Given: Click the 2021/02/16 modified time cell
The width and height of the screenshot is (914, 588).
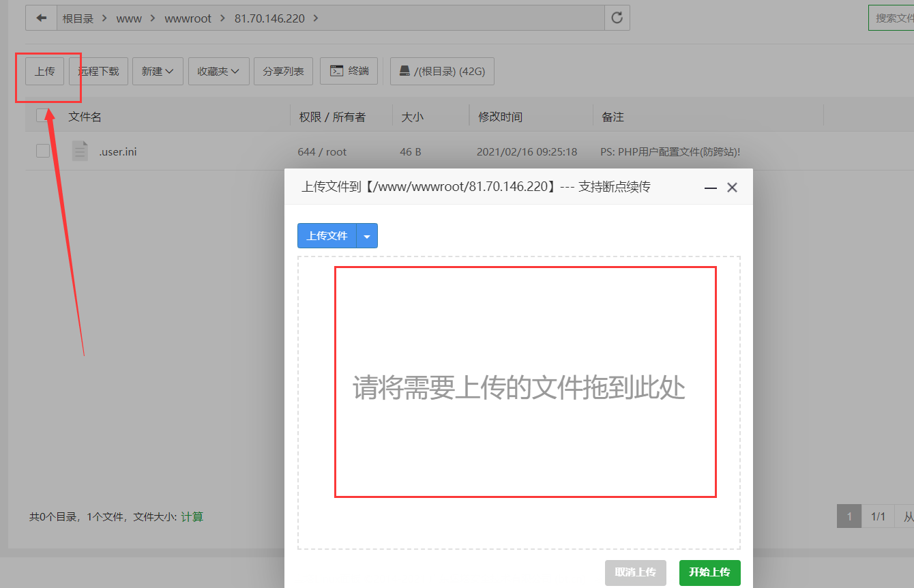Looking at the screenshot, I should click(527, 151).
